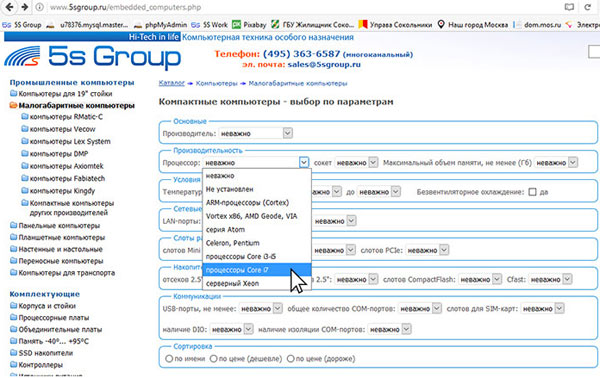Open SSD накопители category
This screenshot has width=600, height=378.
click(41, 353)
